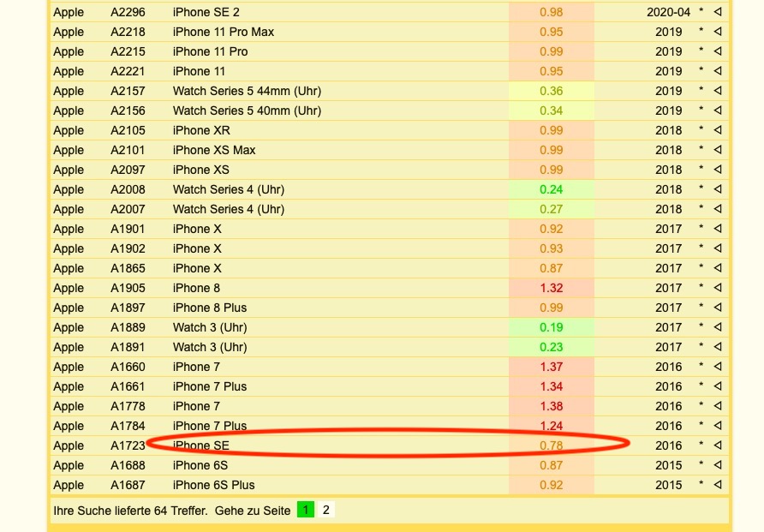The height and width of the screenshot is (532, 764).
Task: Click the asterisk in iPhone XR row
Action: (x=701, y=129)
